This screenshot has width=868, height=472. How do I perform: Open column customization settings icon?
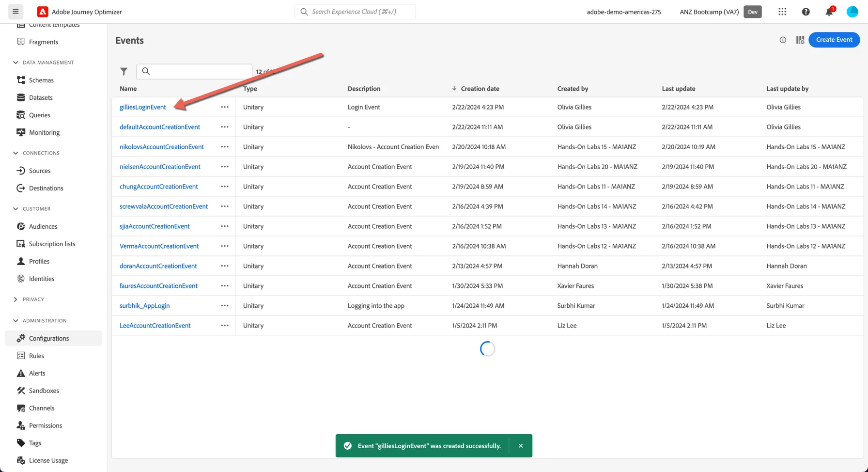[x=800, y=40]
